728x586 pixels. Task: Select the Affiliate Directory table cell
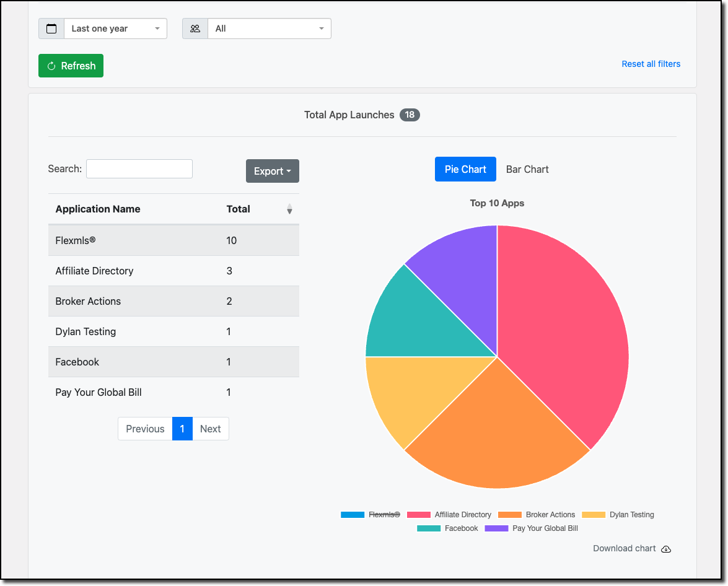(x=94, y=271)
